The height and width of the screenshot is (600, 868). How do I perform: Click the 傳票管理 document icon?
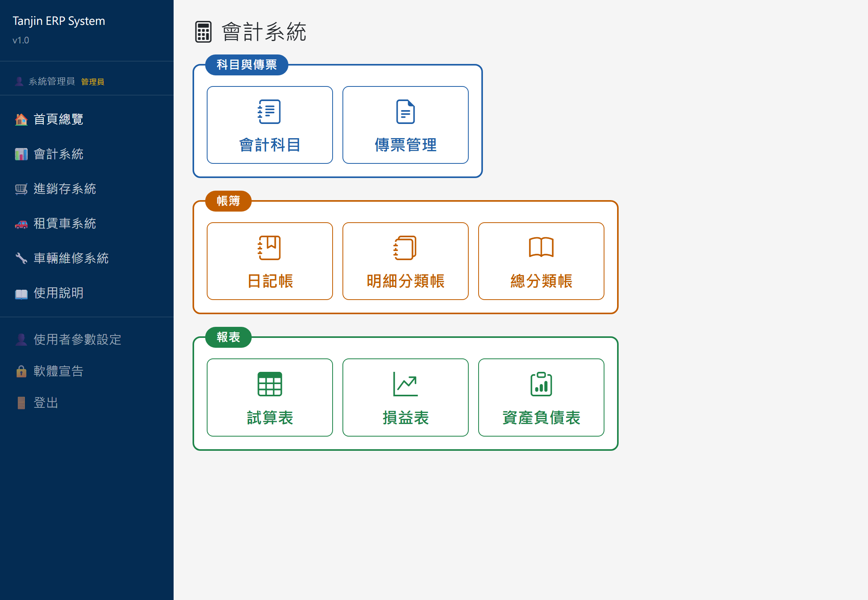(405, 112)
